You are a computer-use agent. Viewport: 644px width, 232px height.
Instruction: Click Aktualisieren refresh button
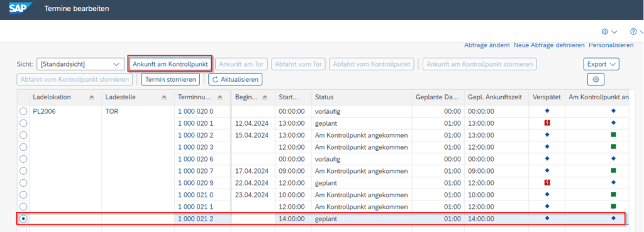point(235,79)
